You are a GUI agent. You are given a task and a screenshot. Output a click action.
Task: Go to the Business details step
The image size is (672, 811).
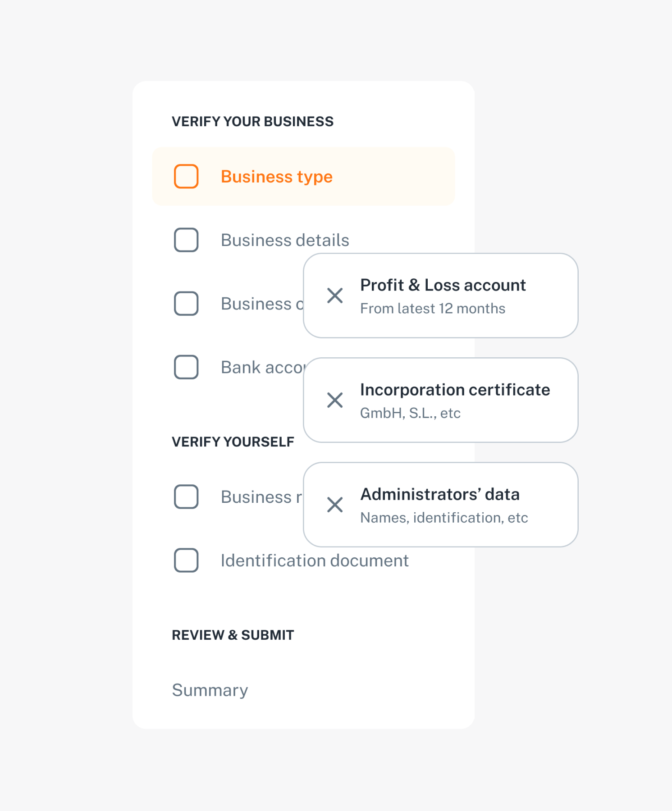click(x=285, y=240)
